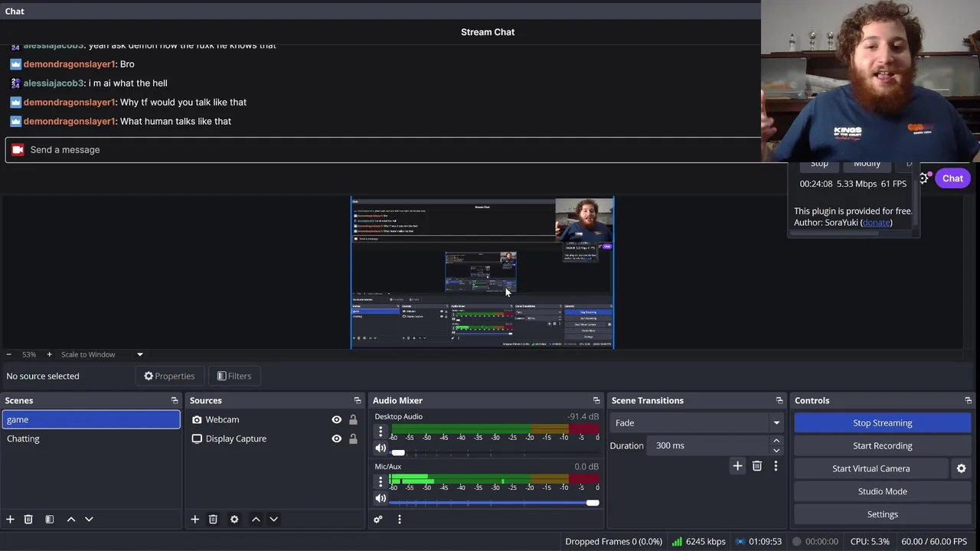Image resolution: width=980 pixels, height=551 pixels.
Task: Open source properties gear in Sources toolbar
Action: pyautogui.click(x=234, y=519)
